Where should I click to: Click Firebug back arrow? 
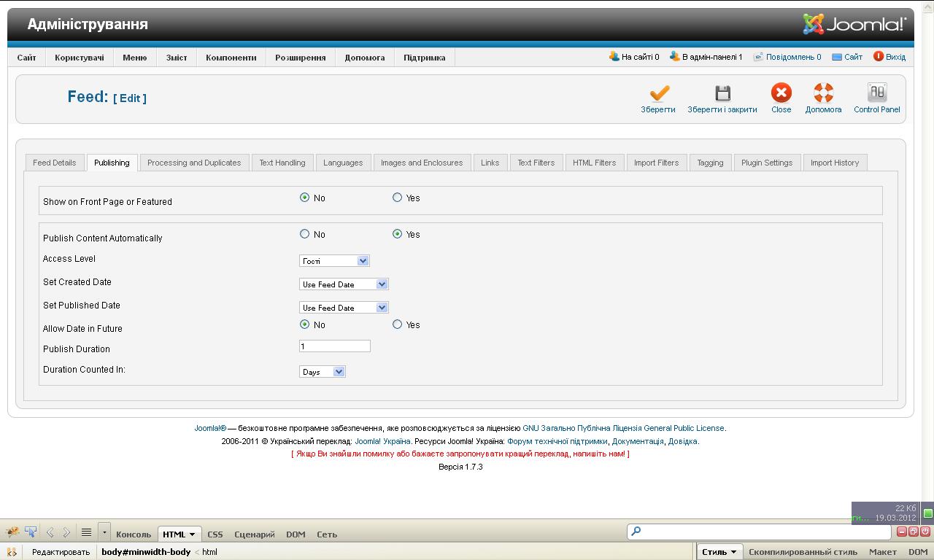50,532
